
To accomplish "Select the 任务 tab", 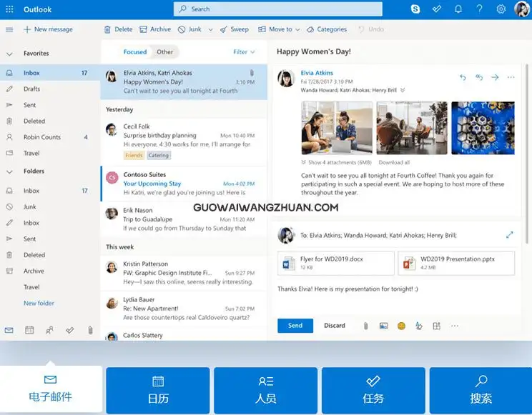I will coord(373,390).
